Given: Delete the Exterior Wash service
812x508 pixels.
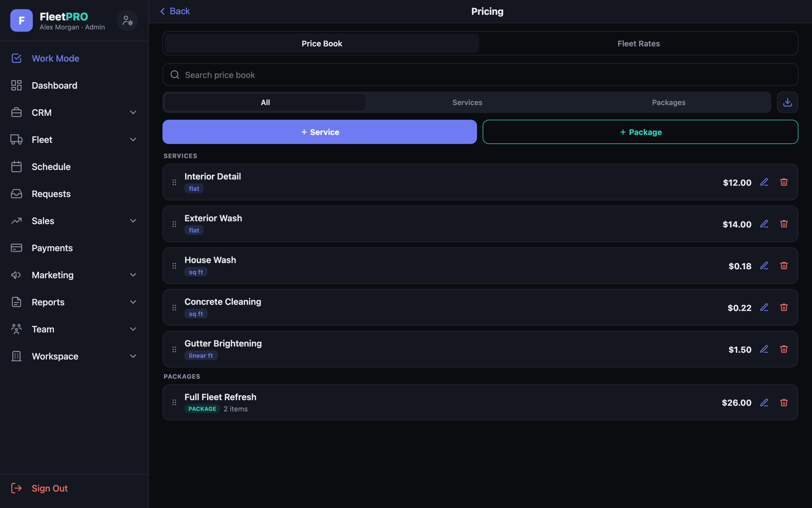Looking at the screenshot, I should pos(784,224).
